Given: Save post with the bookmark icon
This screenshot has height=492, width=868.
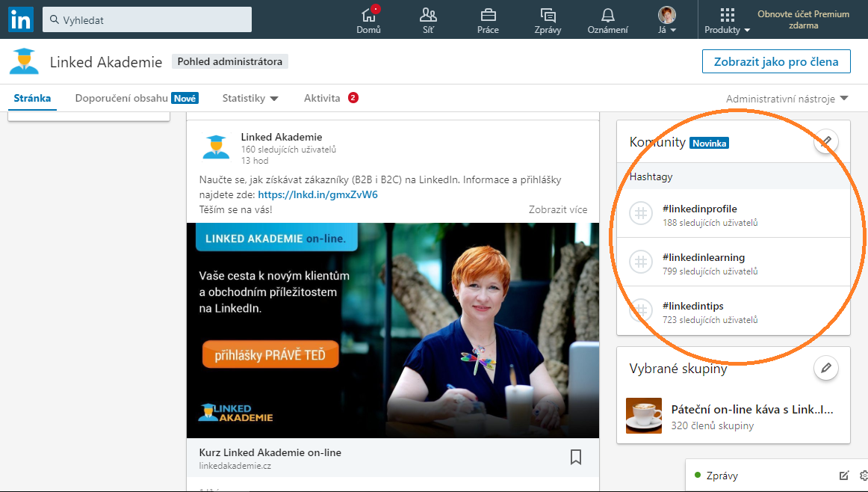Looking at the screenshot, I should pyautogui.click(x=576, y=457).
